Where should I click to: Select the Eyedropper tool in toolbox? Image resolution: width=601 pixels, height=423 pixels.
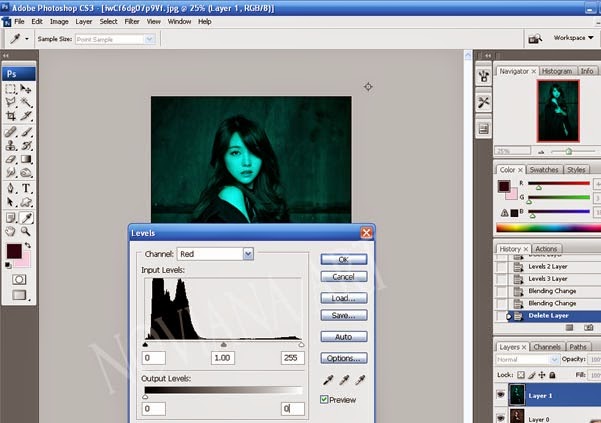point(26,218)
